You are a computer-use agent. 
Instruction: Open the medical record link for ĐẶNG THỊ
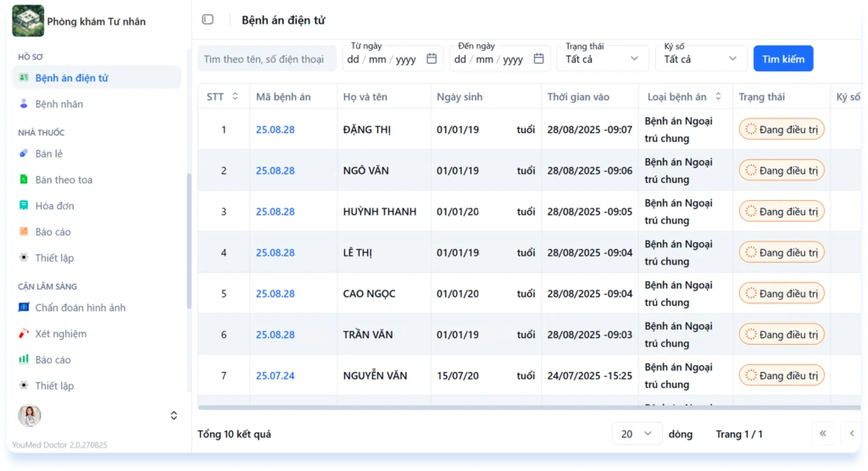275,130
